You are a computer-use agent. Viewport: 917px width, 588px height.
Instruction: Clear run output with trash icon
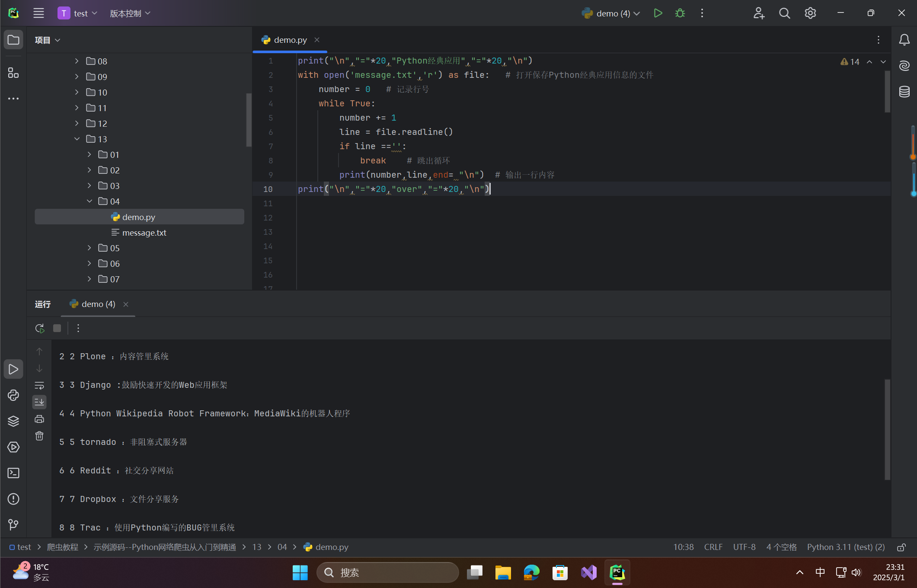tap(39, 436)
